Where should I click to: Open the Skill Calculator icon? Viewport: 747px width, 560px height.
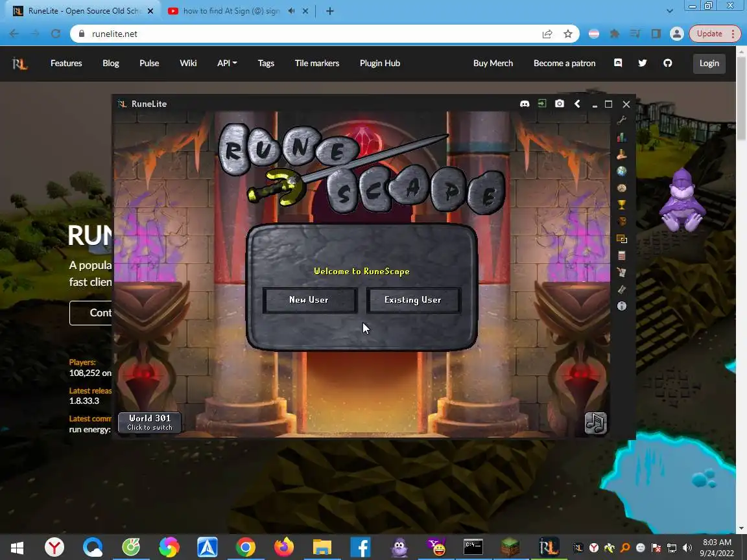click(621, 256)
